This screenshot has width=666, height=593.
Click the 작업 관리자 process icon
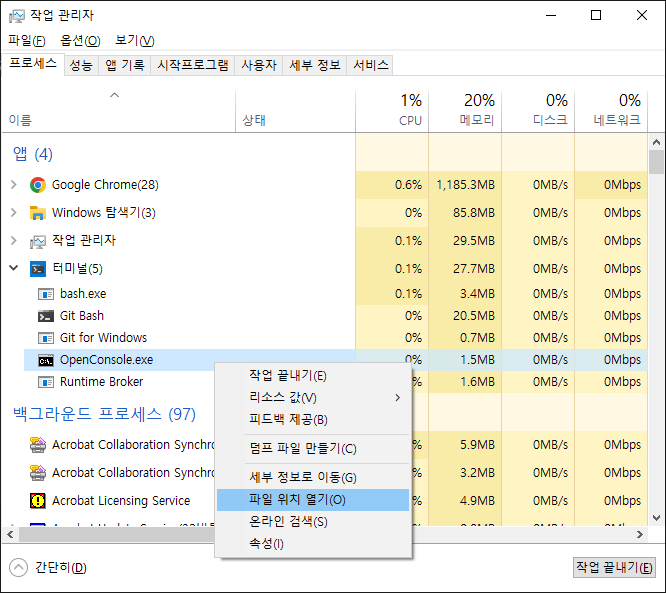click(38, 241)
